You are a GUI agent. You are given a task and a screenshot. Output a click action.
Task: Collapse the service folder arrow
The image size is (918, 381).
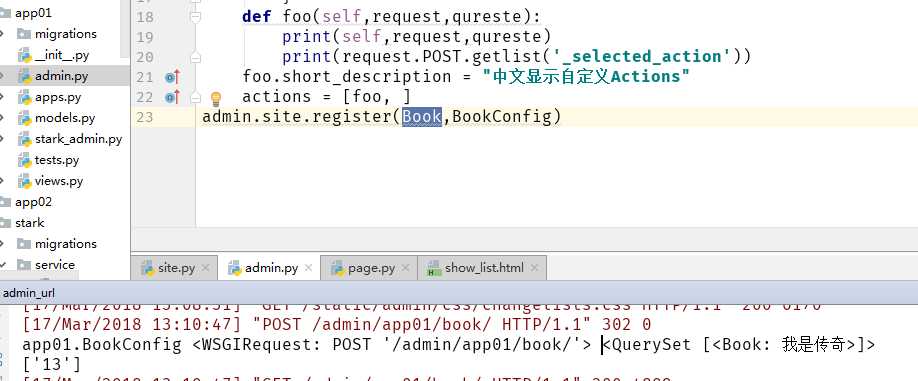[x=3, y=265]
